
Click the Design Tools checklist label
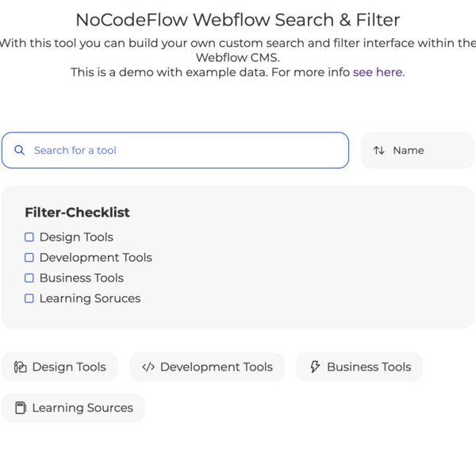pyautogui.click(x=76, y=237)
